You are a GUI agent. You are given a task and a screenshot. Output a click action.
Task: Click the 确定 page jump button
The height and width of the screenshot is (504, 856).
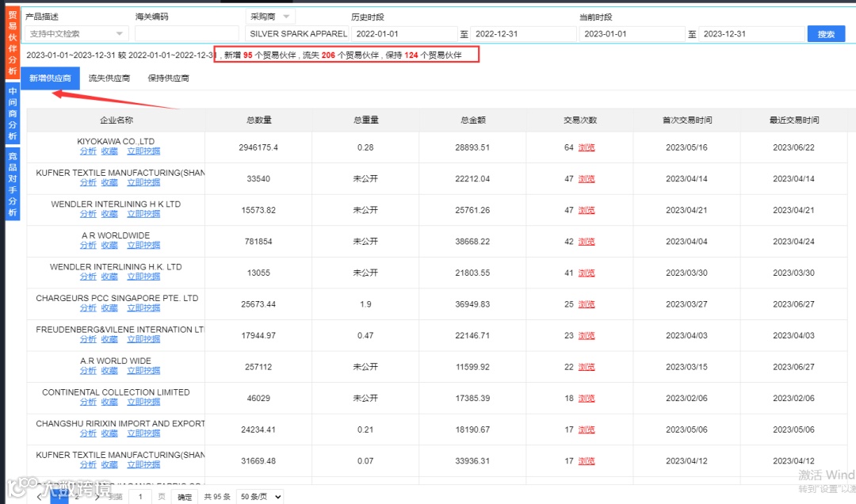[x=184, y=495]
